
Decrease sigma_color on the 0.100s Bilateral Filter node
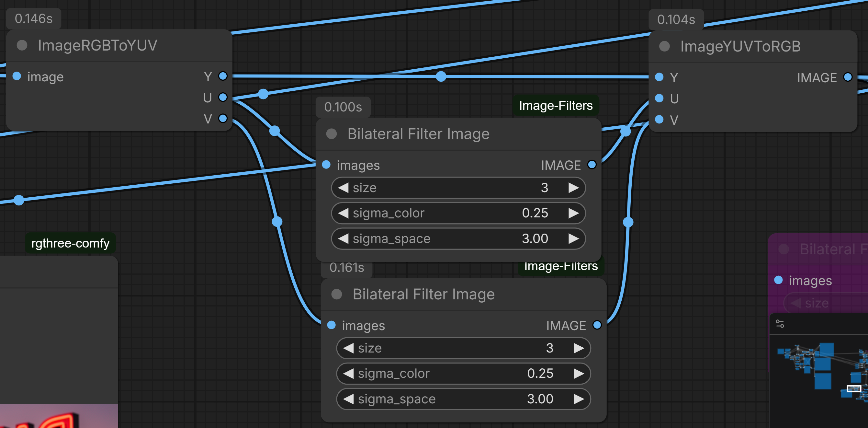[x=343, y=213]
